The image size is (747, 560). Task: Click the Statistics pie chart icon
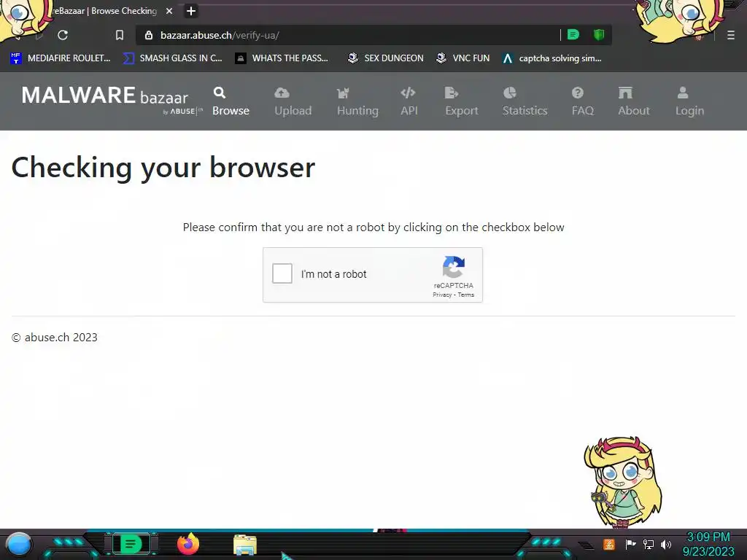(x=510, y=93)
